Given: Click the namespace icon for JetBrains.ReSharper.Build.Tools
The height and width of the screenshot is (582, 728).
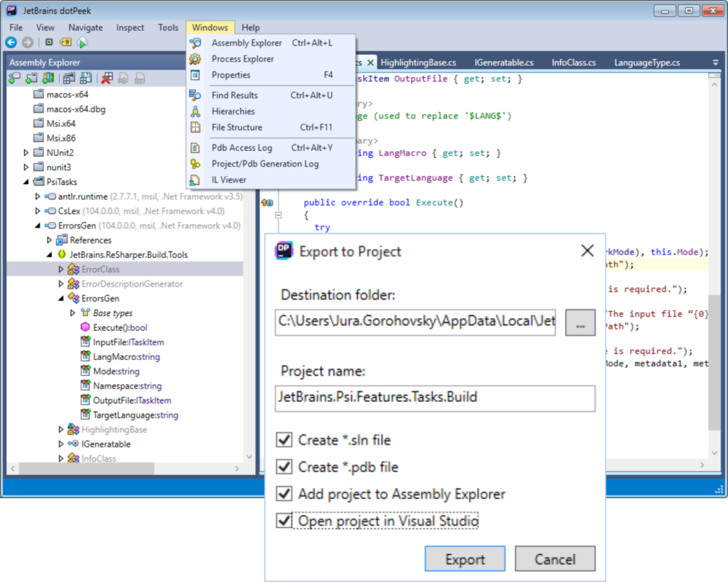Looking at the screenshot, I should 61,255.
